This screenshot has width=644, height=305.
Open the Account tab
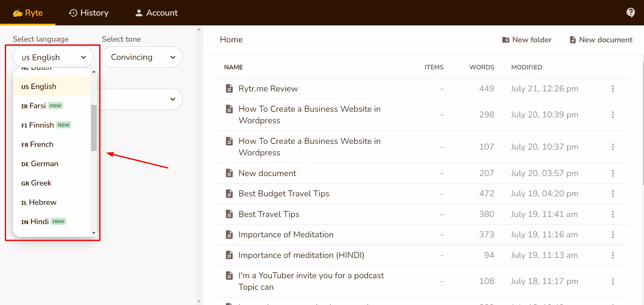156,13
